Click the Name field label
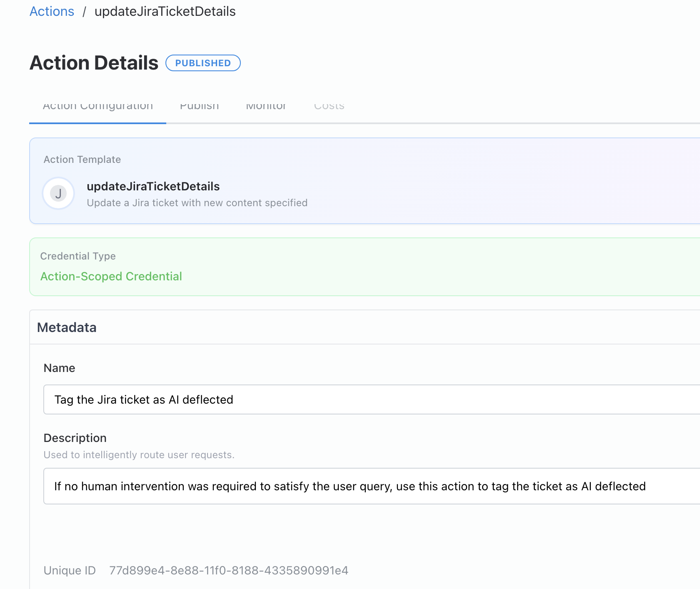The image size is (700, 589). [x=59, y=368]
